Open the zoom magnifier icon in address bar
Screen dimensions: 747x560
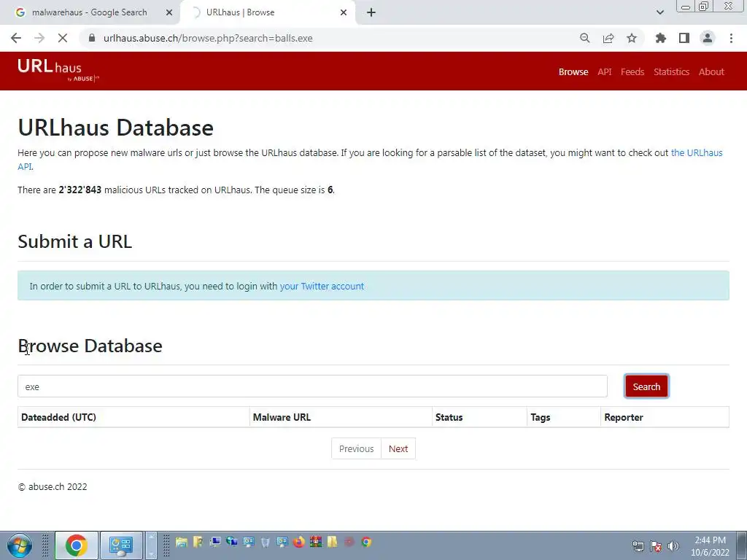pos(584,38)
